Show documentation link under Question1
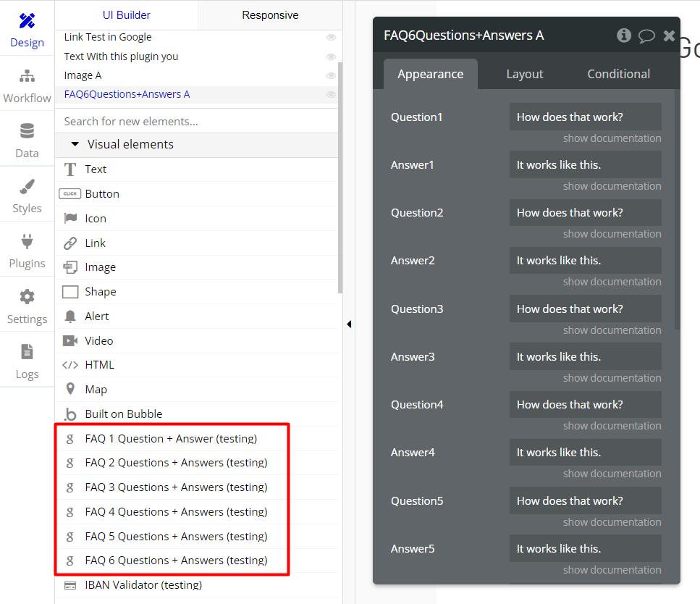The width and height of the screenshot is (700, 604). 612,138
